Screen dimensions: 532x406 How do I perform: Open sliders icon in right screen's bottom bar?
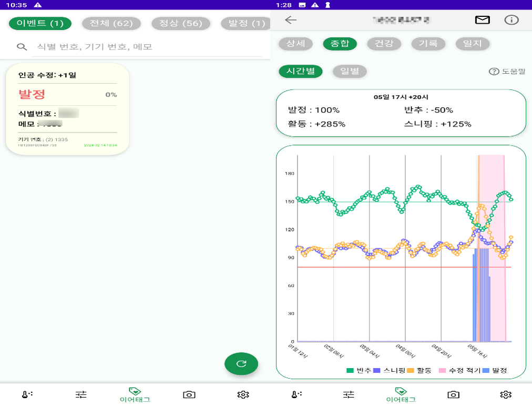(x=349, y=394)
